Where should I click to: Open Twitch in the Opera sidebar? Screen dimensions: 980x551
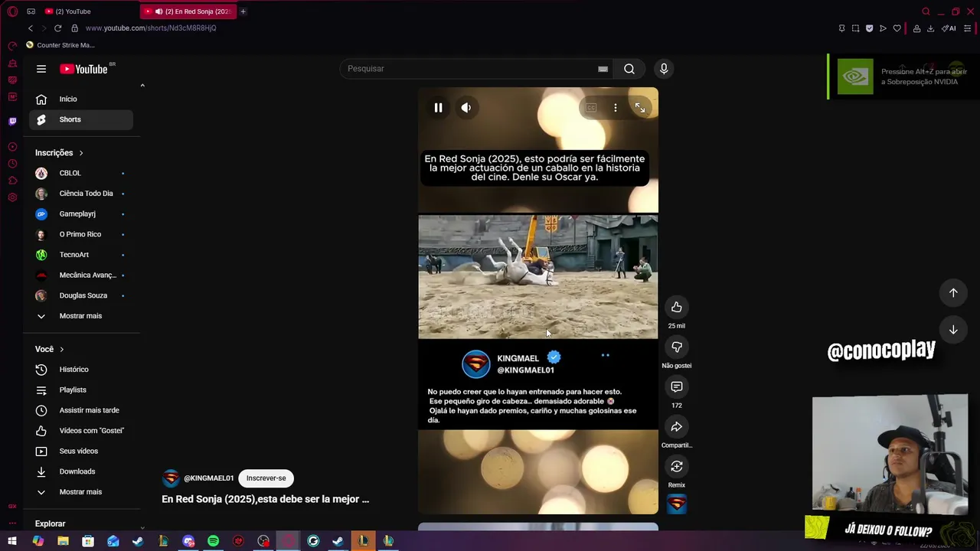(12, 121)
